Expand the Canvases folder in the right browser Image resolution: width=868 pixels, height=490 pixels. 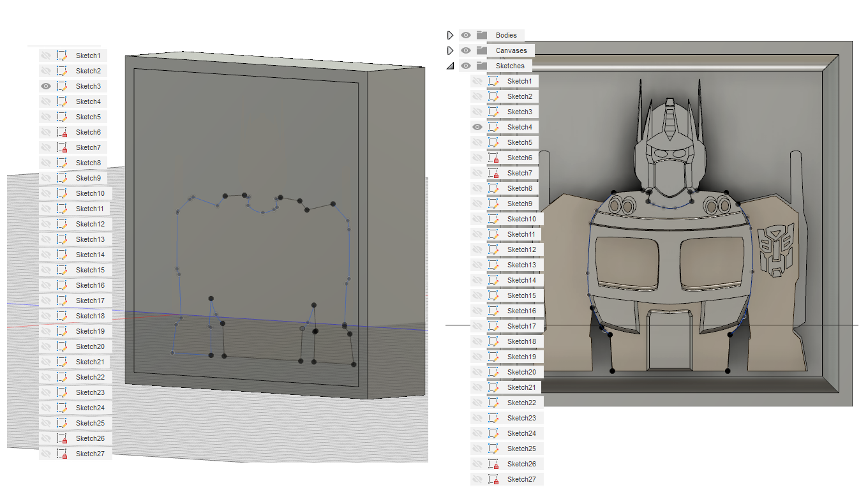pos(450,50)
